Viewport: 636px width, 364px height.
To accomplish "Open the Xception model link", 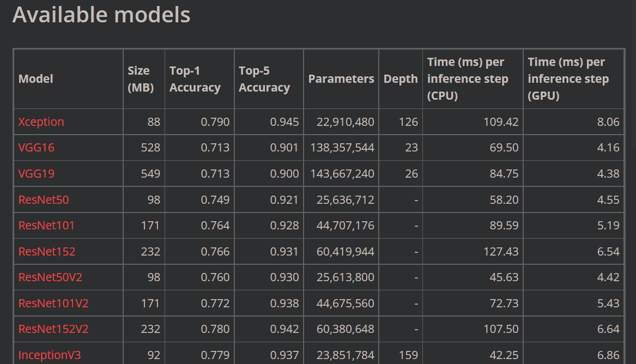I will coord(41,122).
